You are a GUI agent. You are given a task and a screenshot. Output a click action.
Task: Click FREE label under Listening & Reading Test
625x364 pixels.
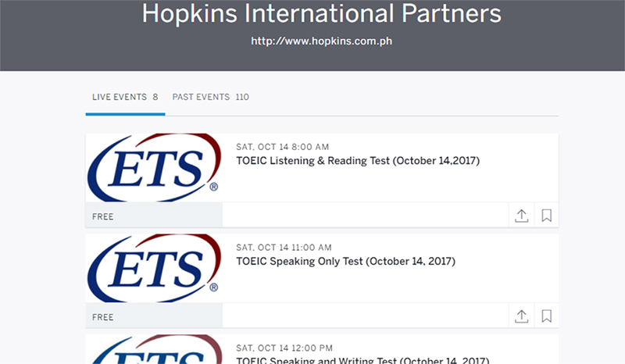pos(103,216)
